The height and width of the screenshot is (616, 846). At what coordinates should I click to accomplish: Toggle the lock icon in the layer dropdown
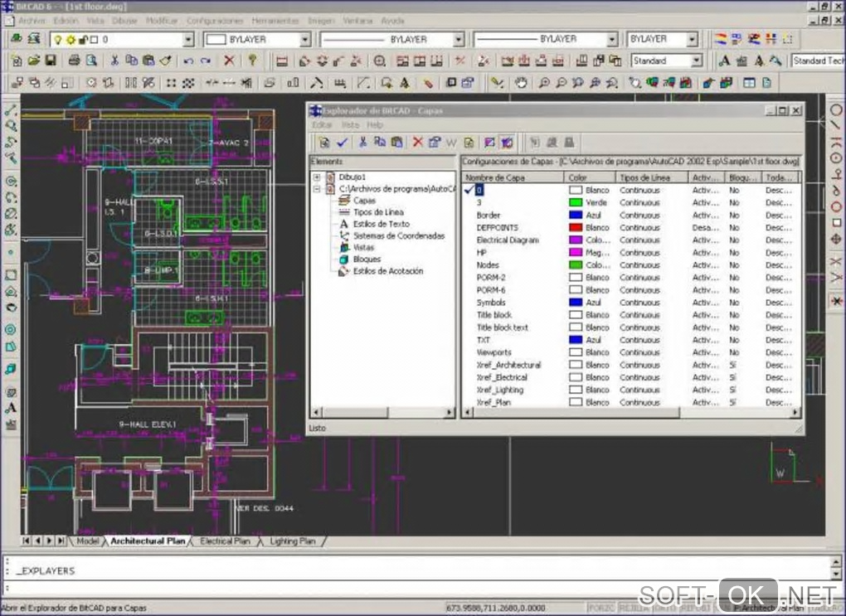tap(83, 39)
